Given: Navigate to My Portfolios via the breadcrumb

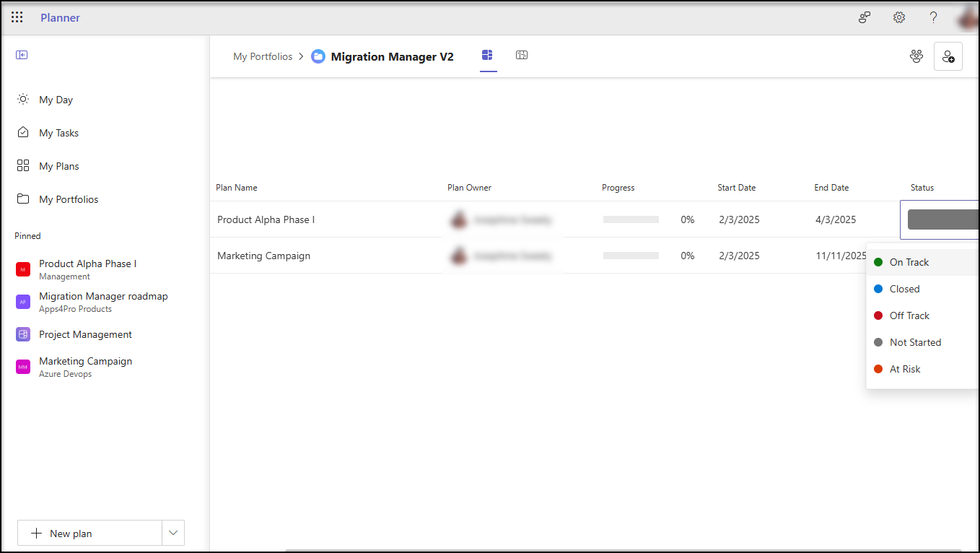Looking at the screenshot, I should point(263,56).
